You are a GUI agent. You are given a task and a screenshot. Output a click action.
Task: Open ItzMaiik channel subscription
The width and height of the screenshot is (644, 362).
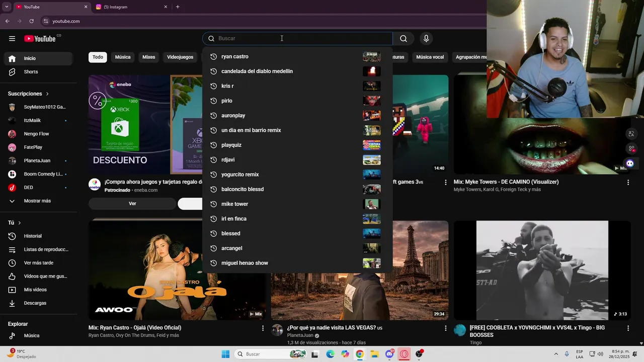click(38, 121)
